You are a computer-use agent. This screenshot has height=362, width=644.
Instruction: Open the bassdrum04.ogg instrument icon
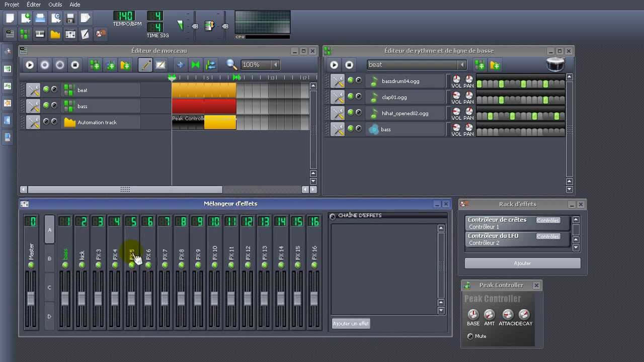pyautogui.click(x=374, y=81)
